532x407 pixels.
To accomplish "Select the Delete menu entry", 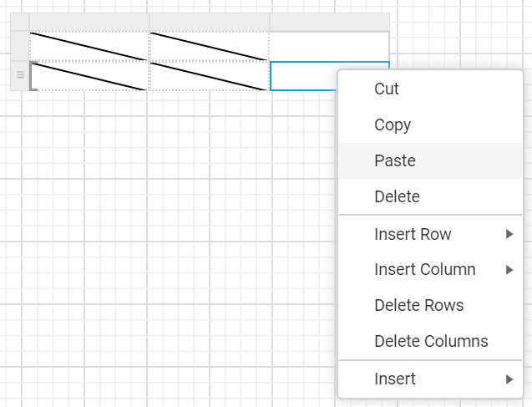I will click(430, 196).
